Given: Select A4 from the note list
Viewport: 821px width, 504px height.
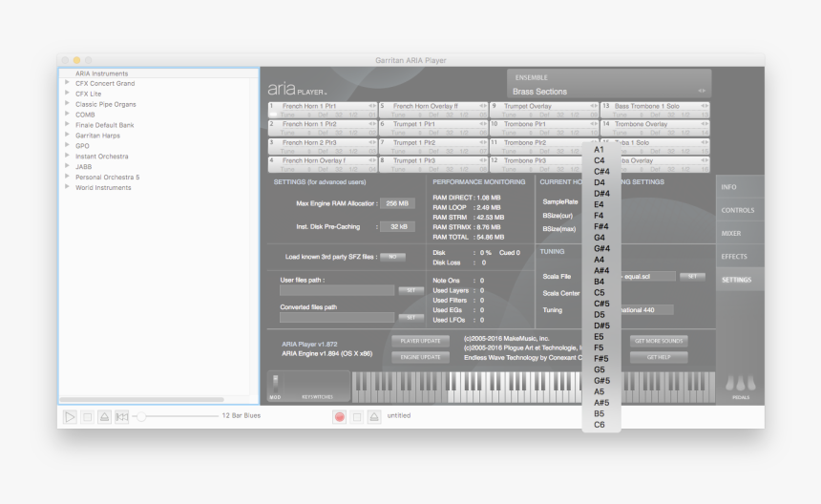Looking at the screenshot, I should pos(601,260).
